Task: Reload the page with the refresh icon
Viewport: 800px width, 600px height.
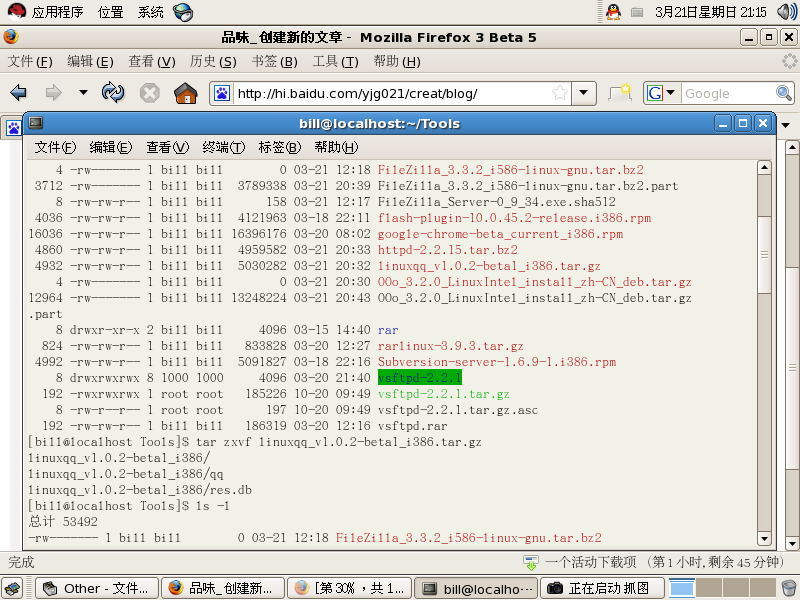Action: 113,93
